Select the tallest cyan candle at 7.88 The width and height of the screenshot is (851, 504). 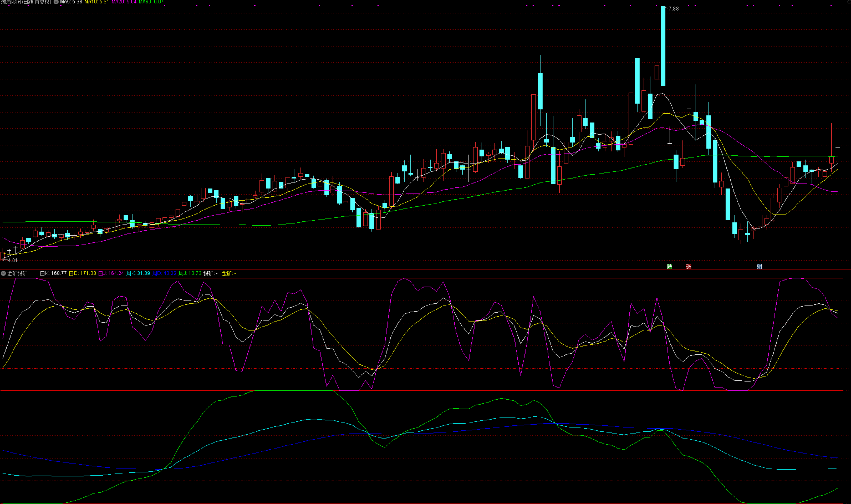pos(663,46)
